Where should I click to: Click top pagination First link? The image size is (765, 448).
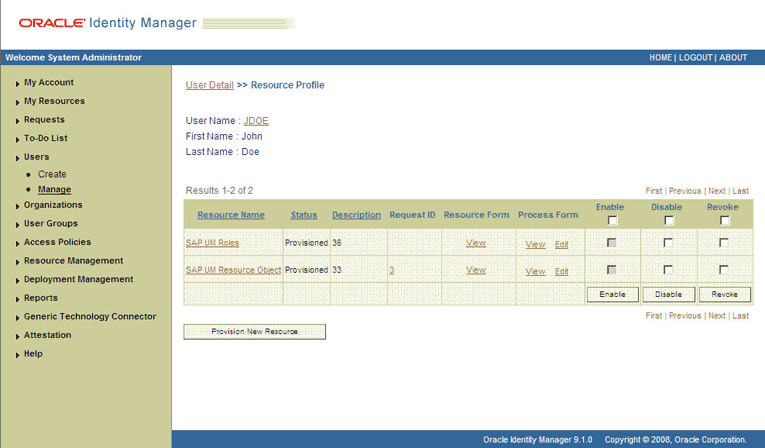point(654,191)
